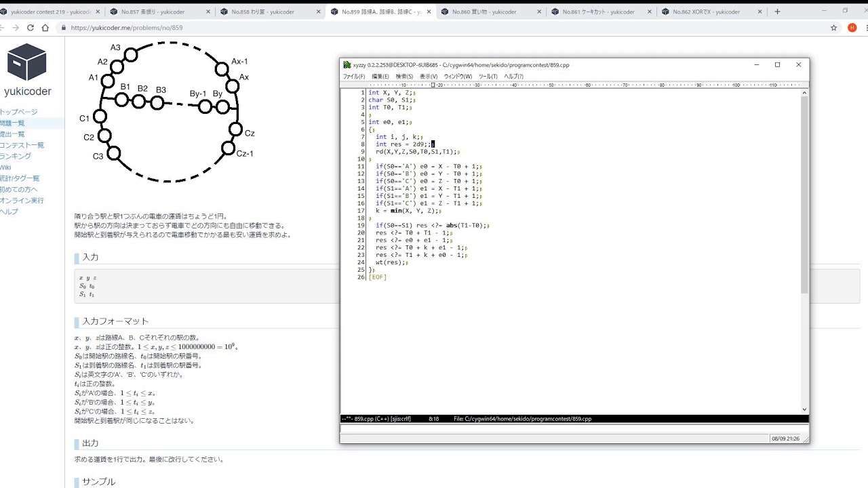Close the No.860 browser tab
This screenshot has height=488, width=868.
(x=539, y=12)
